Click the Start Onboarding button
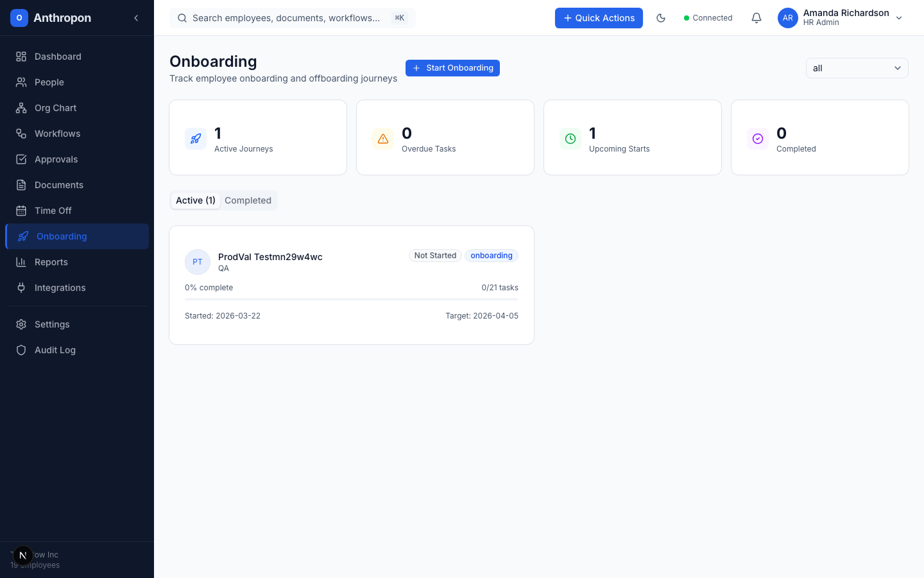The image size is (924, 578). [452, 68]
